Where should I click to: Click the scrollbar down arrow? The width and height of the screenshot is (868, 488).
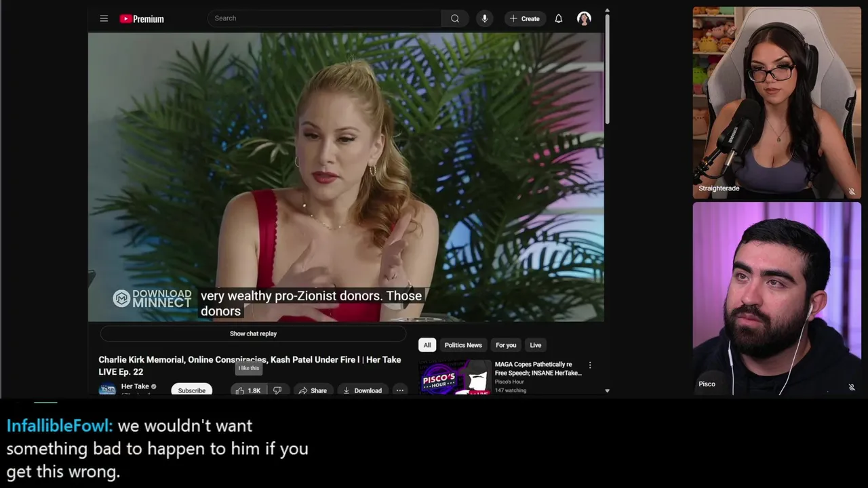606,391
